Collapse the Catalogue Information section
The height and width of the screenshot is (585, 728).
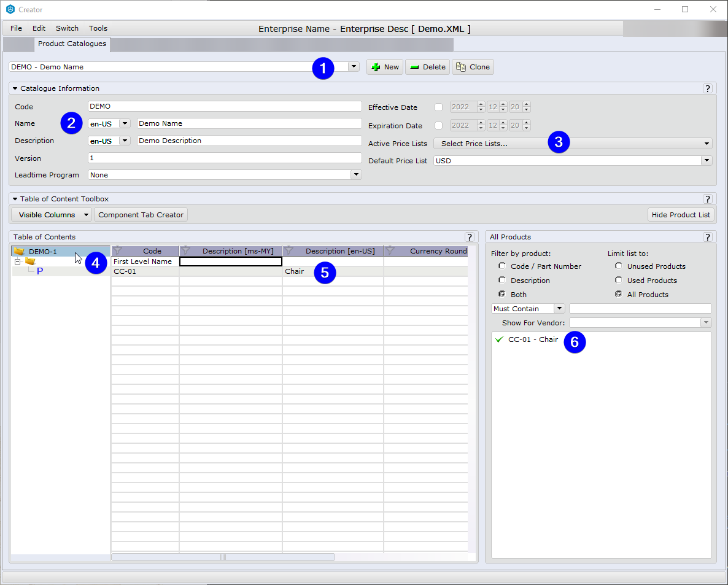tap(15, 88)
